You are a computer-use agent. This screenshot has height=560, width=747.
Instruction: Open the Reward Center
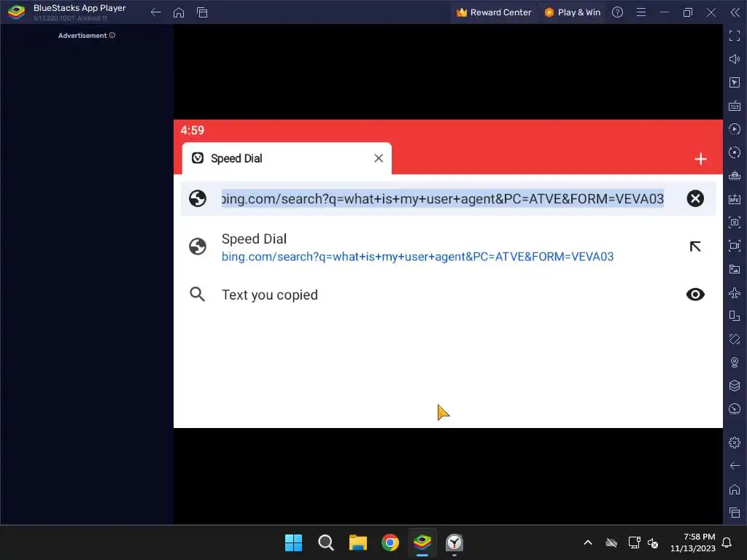click(494, 12)
